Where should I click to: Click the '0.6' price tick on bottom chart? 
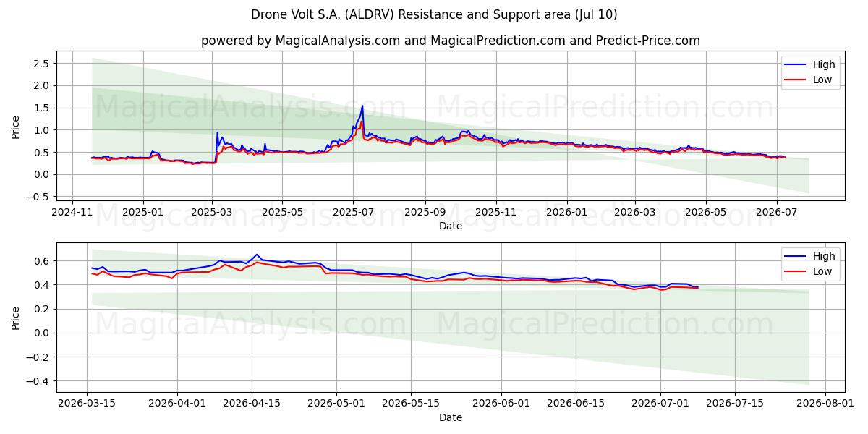41,260
